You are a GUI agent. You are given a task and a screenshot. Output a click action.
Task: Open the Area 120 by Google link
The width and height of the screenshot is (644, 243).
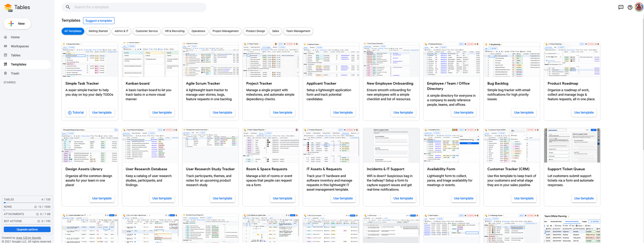(x=28, y=238)
